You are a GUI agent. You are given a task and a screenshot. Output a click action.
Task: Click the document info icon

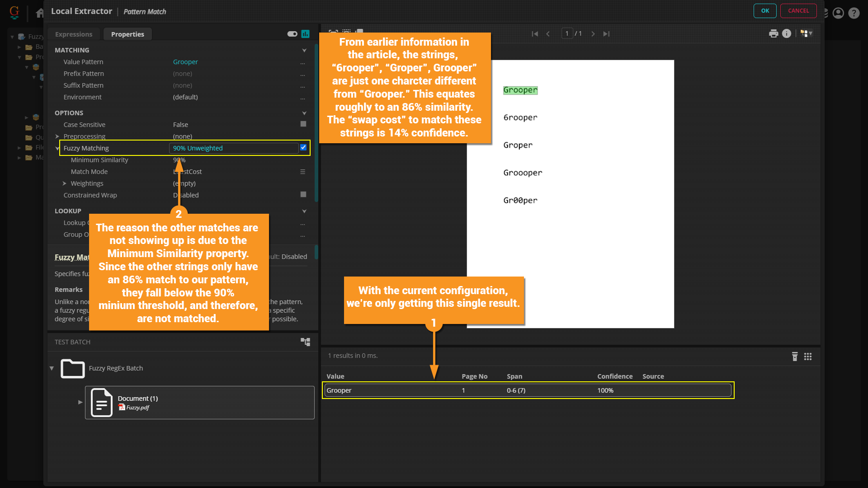point(787,33)
